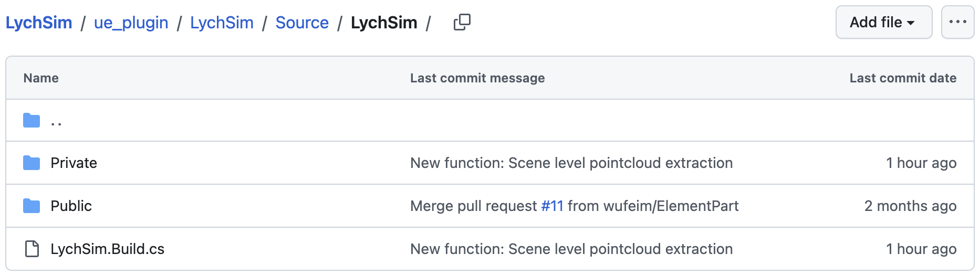Open Private folder's pointcloud extraction commit message
Viewport: 980px width, 275px height.
pos(571,163)
